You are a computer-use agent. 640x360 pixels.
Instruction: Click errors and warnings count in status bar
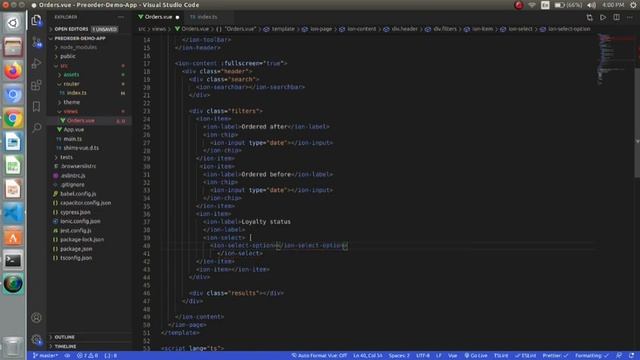pos(87,356)
